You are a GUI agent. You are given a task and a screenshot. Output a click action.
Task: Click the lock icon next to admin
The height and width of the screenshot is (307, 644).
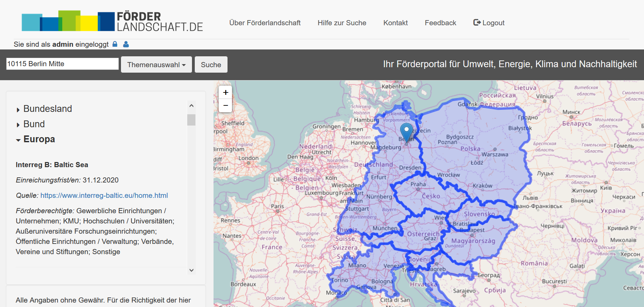click(115, 44)
